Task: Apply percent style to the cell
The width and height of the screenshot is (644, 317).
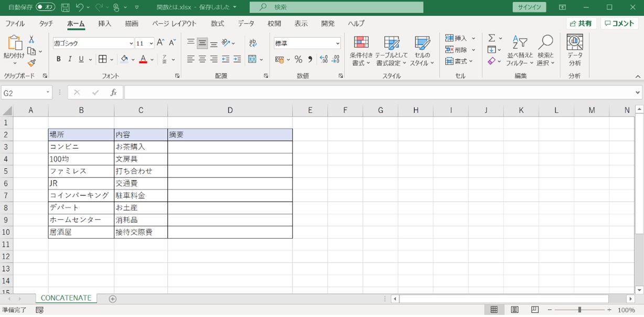Action: [298, 59]
